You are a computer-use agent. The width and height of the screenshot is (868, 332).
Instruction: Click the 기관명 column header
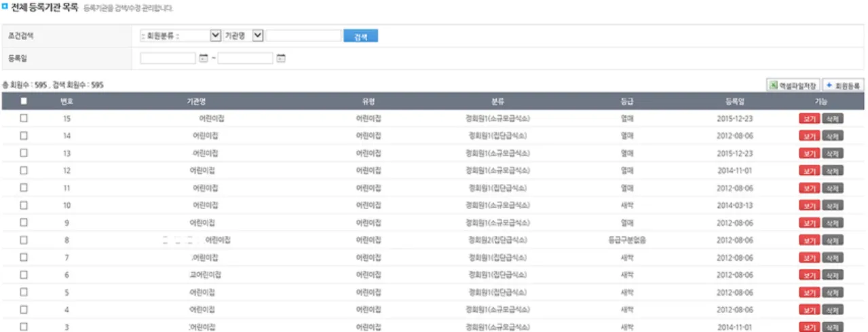195,101
